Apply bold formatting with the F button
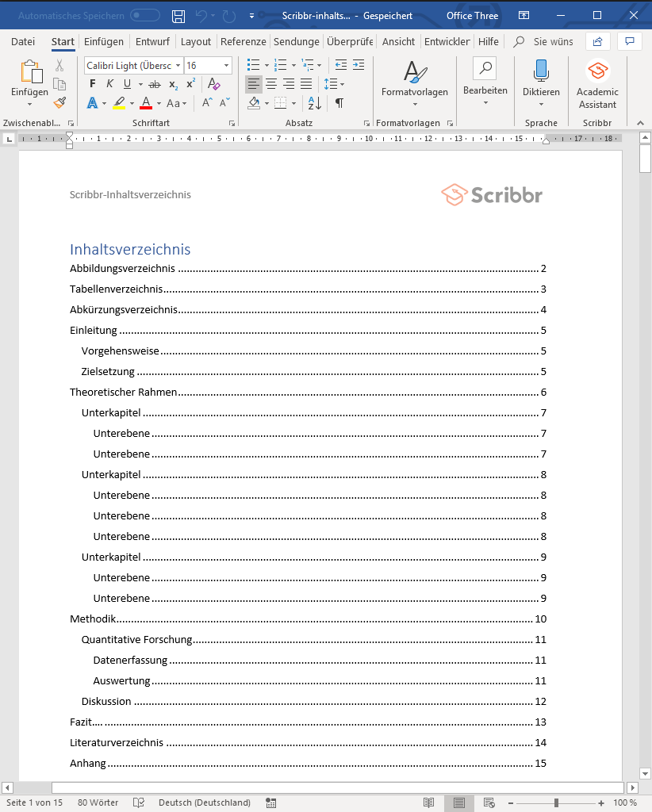Image resolution: width=652 pixels, height=812 pixels. click(93, 84)
